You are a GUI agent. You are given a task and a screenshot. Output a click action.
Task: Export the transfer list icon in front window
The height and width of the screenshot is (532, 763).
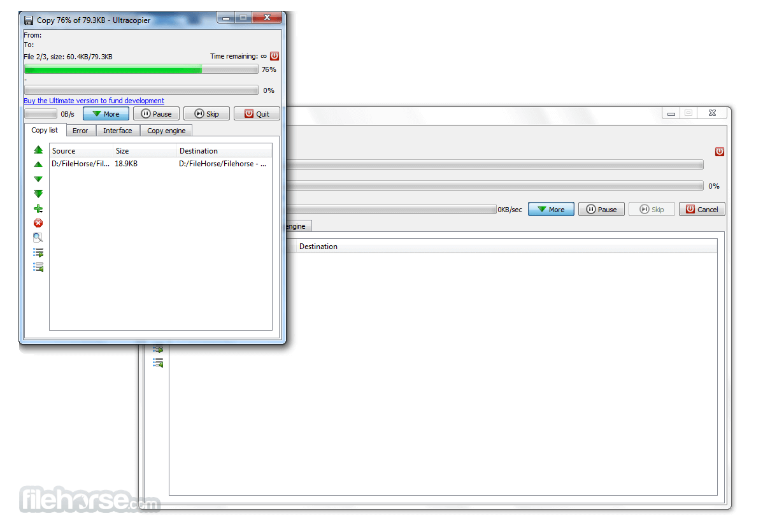point(38,252)
